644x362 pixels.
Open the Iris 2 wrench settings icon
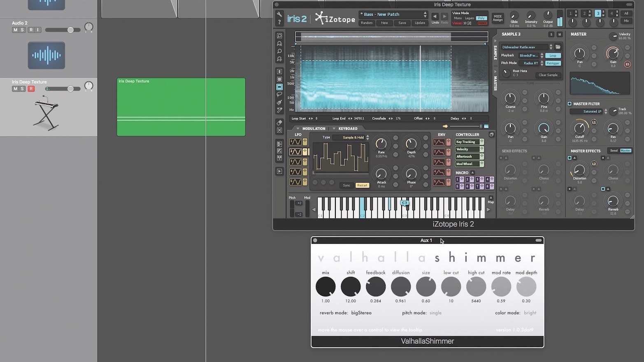click(279, 14)
